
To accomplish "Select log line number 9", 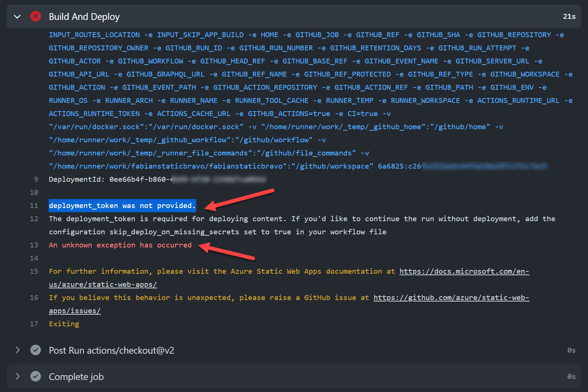I will [x=36, y=179].
